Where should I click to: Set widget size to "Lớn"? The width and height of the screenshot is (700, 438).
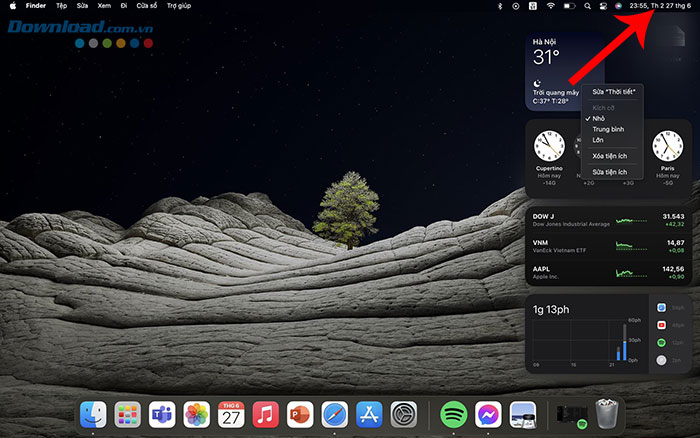[x=598, y=140]
